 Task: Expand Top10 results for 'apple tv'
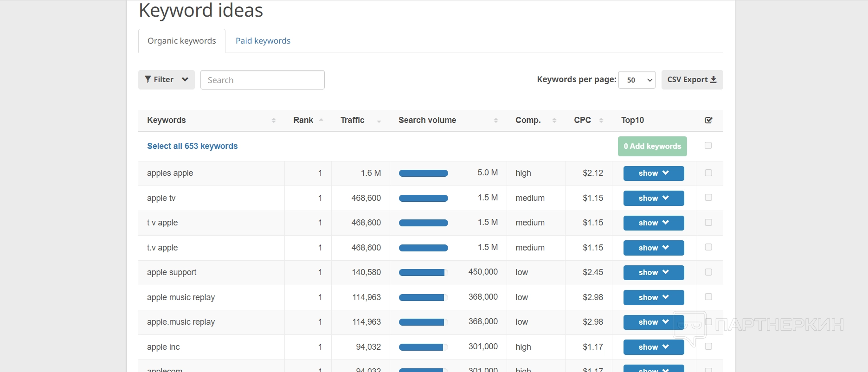coord(653,198)
